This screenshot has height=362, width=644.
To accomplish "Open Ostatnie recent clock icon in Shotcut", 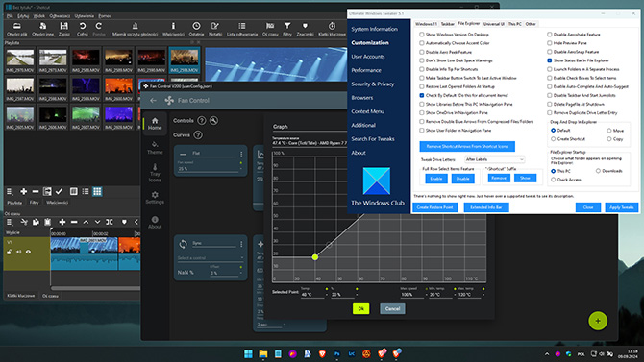I will coord(196,26).
